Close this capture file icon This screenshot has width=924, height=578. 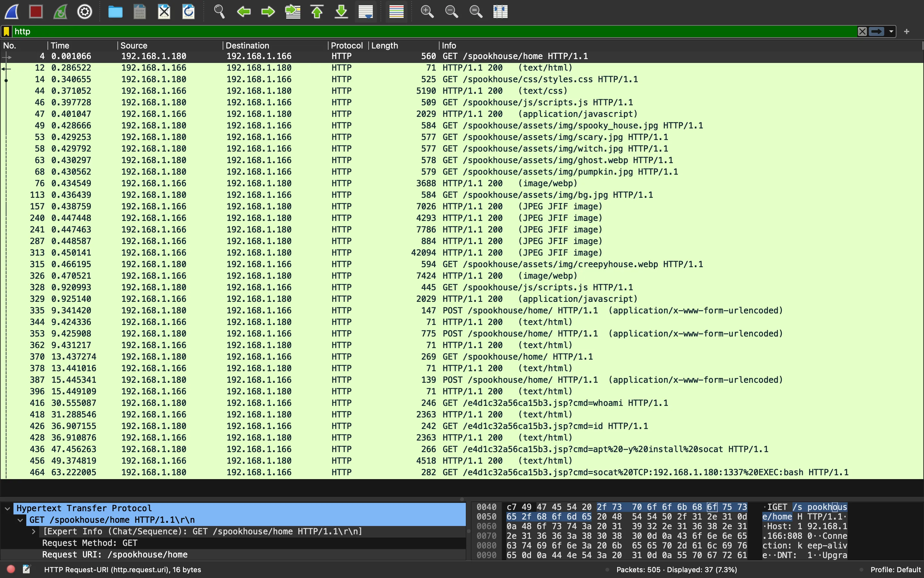coord(164,12)
